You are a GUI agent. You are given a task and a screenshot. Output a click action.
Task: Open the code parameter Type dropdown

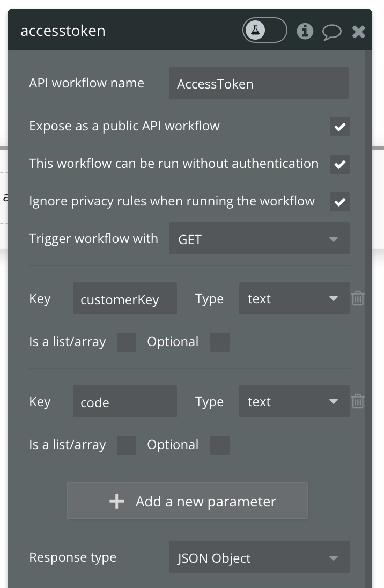tap(294, 401)
